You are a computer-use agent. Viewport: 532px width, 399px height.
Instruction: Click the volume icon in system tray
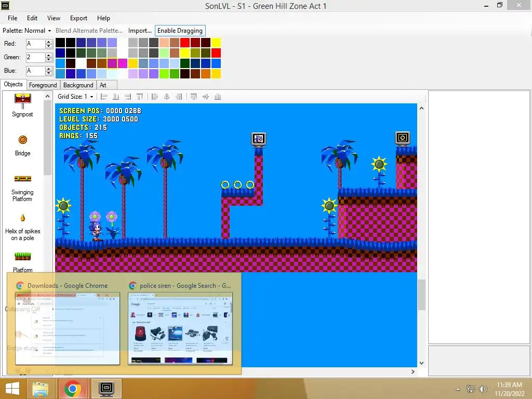click(483, 389)
